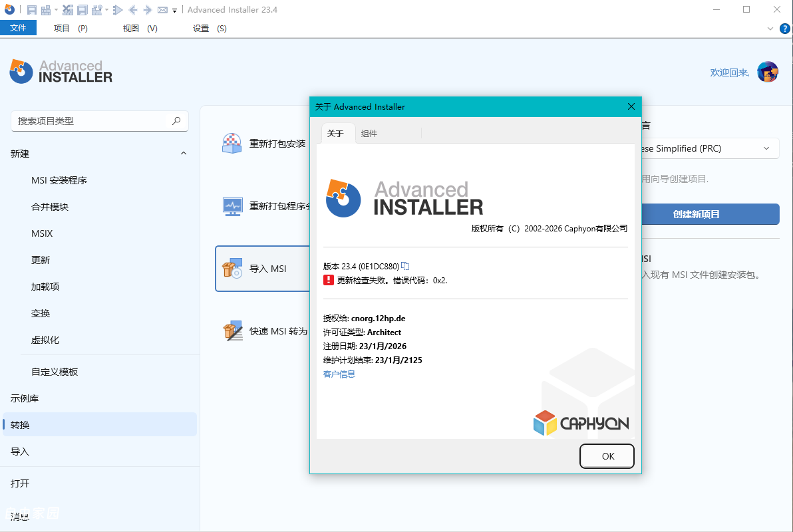Select the Save project toolbar icon

32,9
